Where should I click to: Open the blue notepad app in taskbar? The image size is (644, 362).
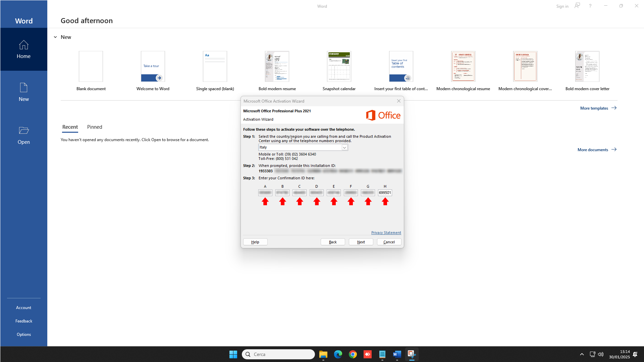tap(382, 354)
